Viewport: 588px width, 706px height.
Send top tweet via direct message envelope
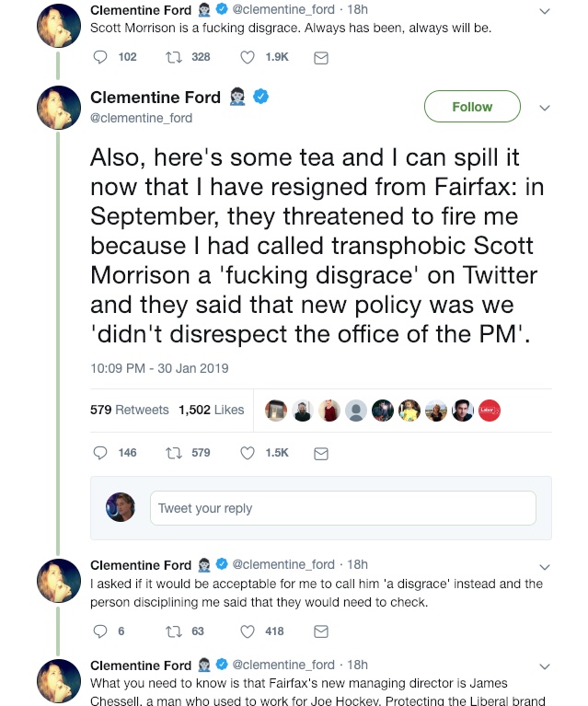[321, 57]
